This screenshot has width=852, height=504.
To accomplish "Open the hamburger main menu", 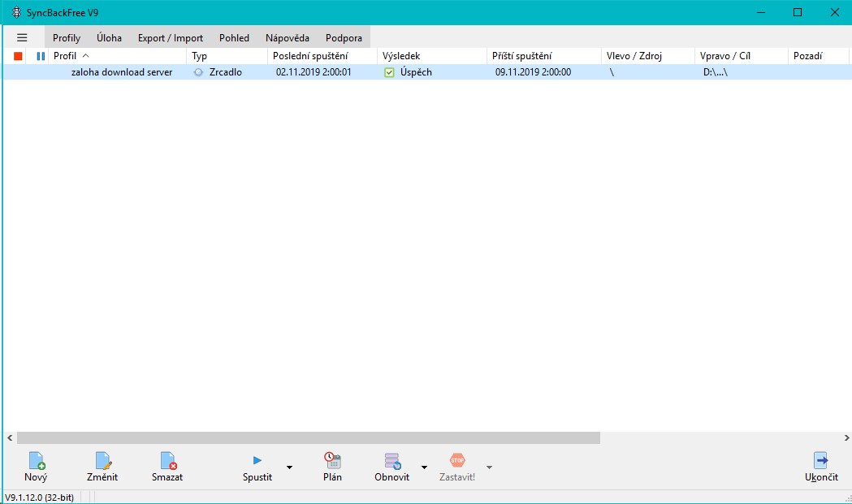I will click(x=22, y=37).
